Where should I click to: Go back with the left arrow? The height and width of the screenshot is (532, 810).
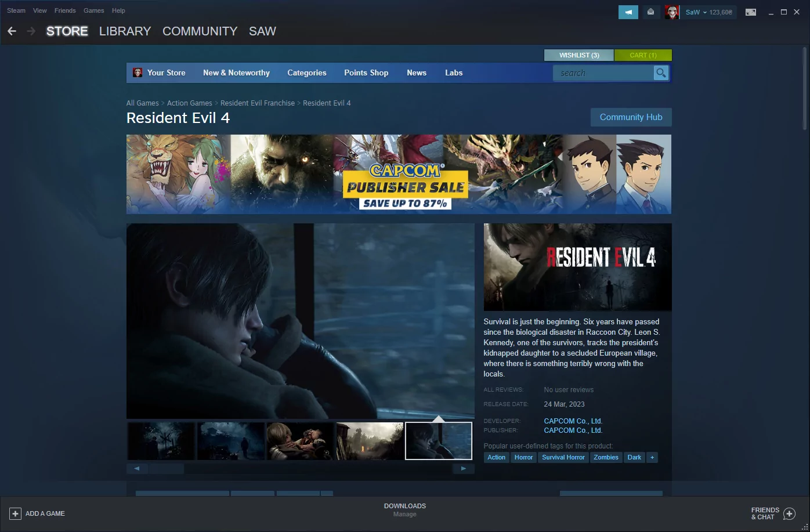pyautogui.click(x=12, y=31)
